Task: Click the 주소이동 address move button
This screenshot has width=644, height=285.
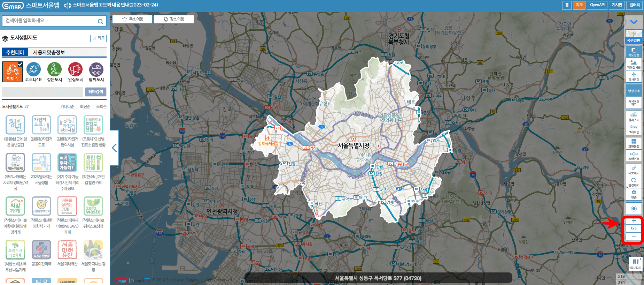Action: pyautogui.click(x=132, y=19)
